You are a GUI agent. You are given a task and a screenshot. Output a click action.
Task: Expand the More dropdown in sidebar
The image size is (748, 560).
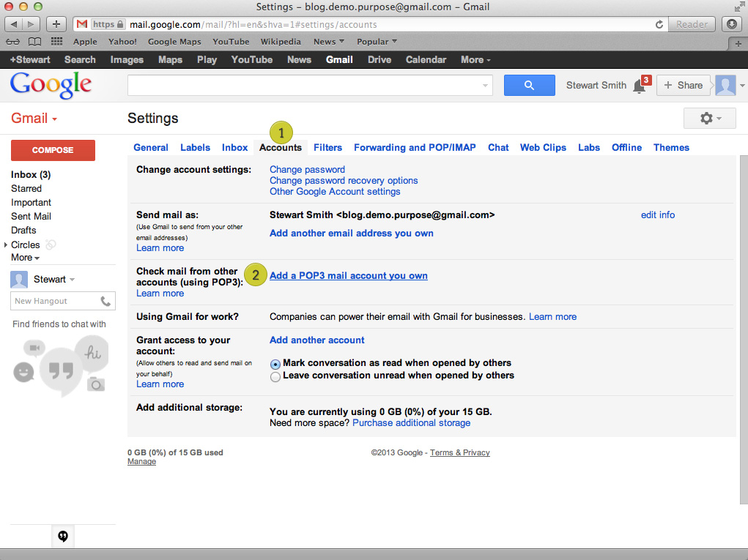point(25,258)
